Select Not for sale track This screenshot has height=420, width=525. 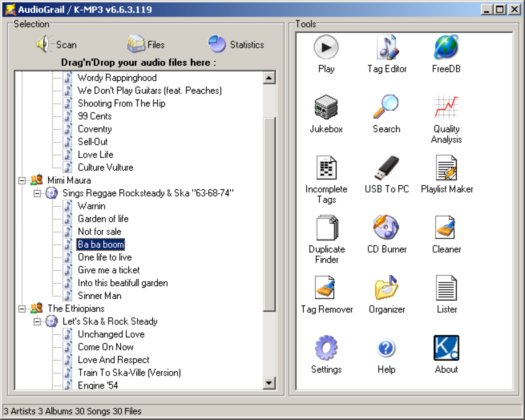[x=99, y=231]
